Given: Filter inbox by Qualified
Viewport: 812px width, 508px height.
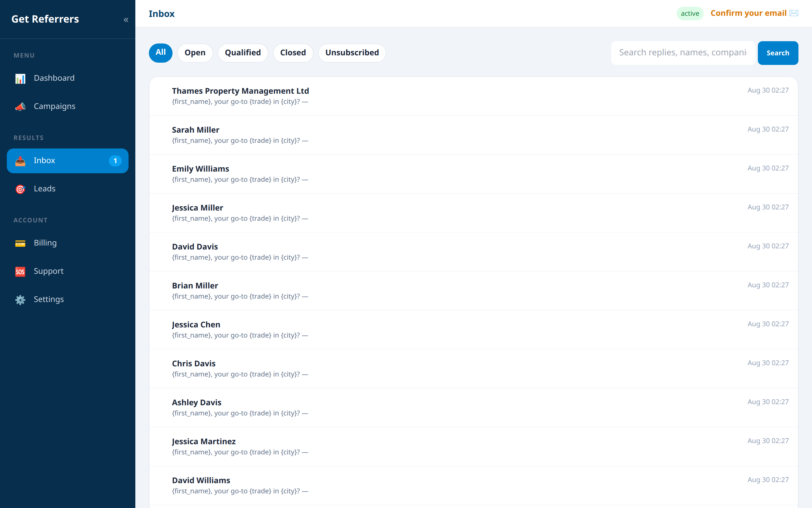Looking at the screenshot, I should pyautogui.click(x=242, y=53).
